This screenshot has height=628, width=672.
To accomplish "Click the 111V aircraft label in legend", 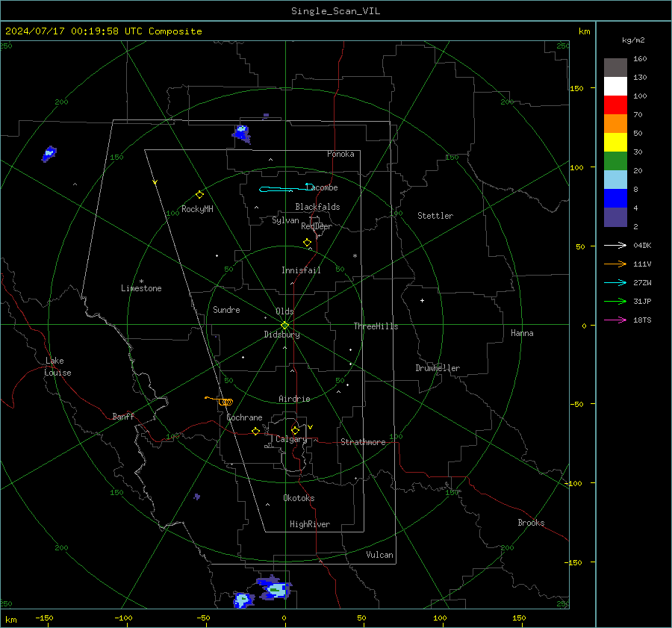I will [642, 264].
